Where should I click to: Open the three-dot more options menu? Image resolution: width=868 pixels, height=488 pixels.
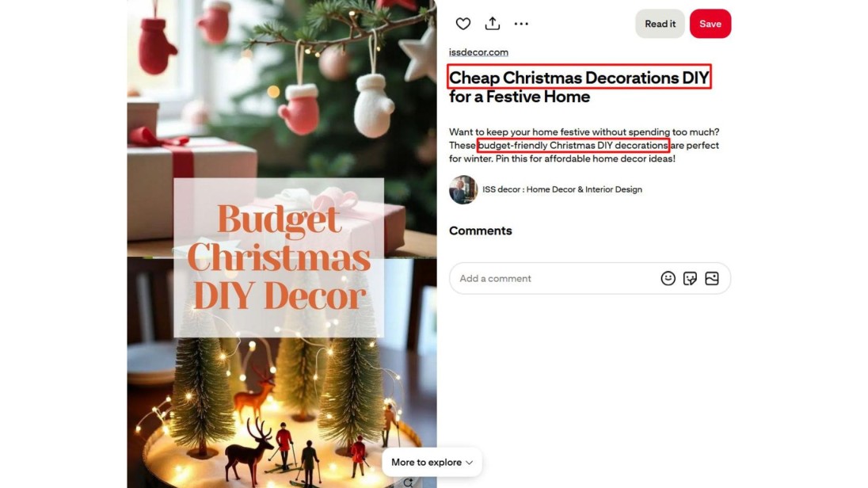tap(521, 24)
